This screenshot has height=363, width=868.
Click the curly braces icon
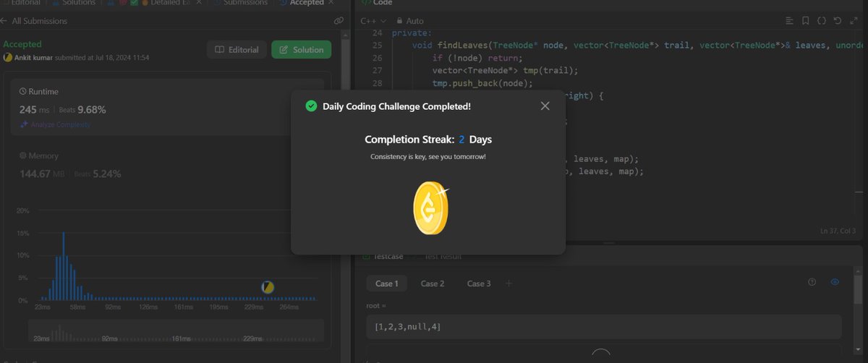822,22
